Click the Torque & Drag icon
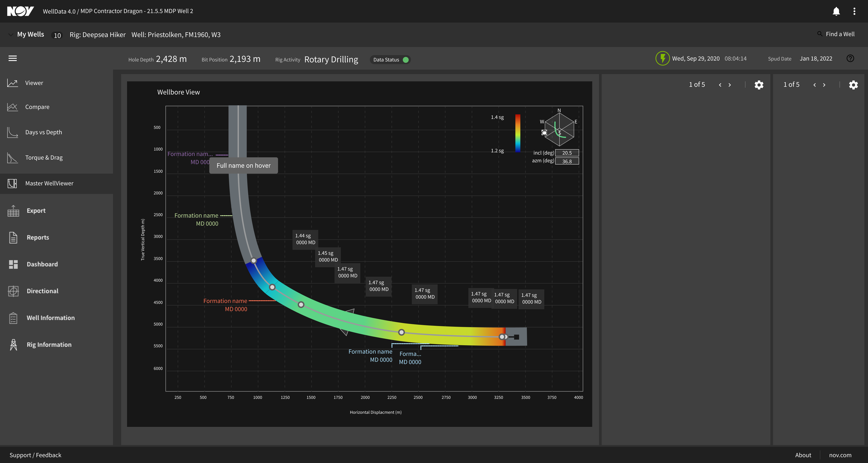 pos(12,157)
